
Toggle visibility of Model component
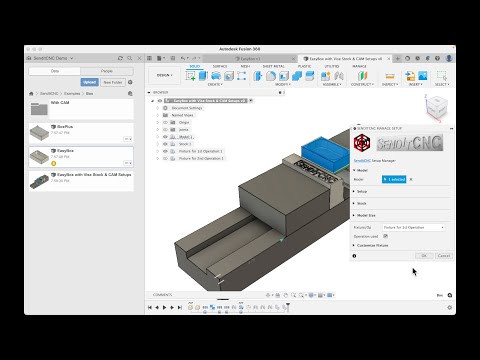165,137
